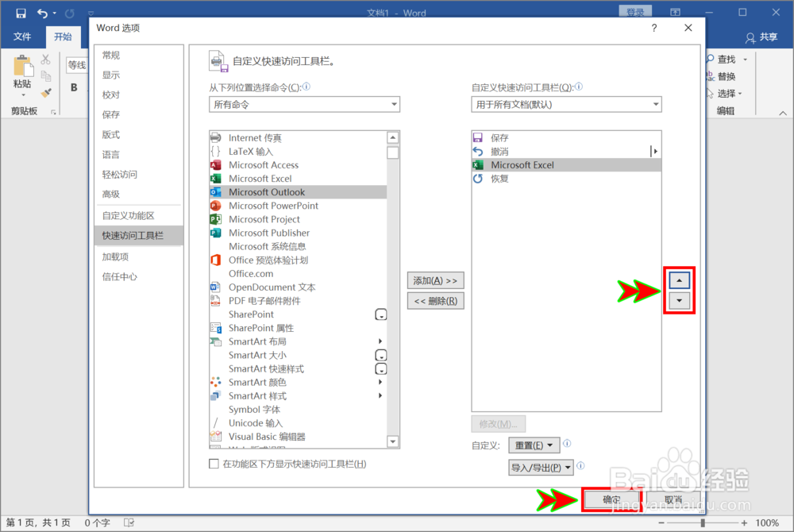
Task: Select Microsoft Outlook command
Action: click(298, 192)
